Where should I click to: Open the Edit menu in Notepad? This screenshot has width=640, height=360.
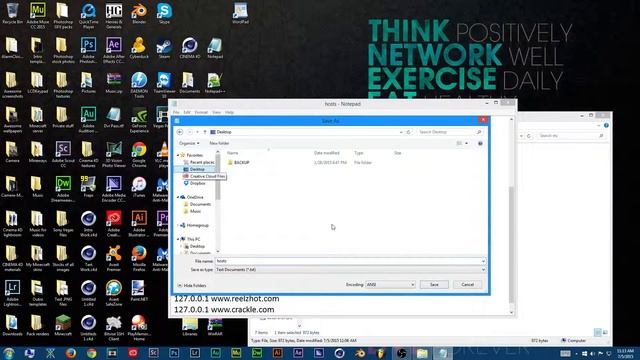pyautogui.click(x=187, y=112)
